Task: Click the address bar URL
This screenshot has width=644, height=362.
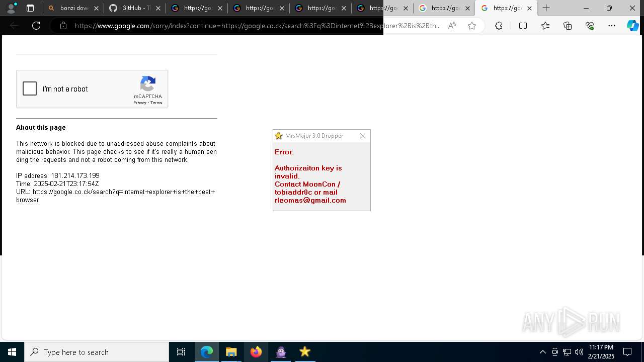Action: click(x=258, y=26)
